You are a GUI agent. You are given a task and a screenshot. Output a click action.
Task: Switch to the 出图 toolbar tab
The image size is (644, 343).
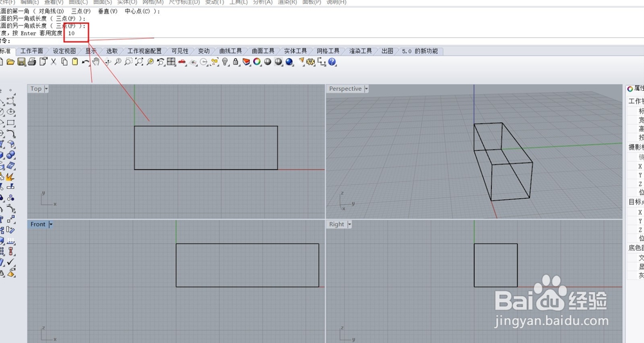pos(387,51)
